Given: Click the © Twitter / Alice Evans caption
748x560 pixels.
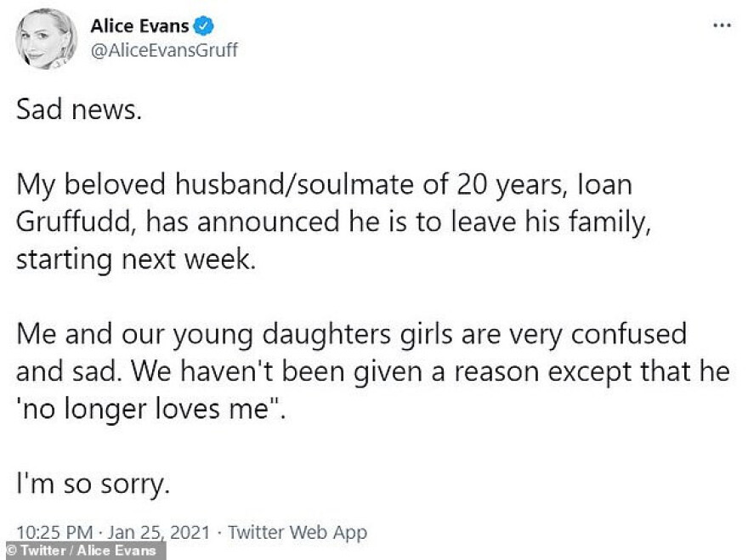Looking at the screenshot, I should (83, 551).
